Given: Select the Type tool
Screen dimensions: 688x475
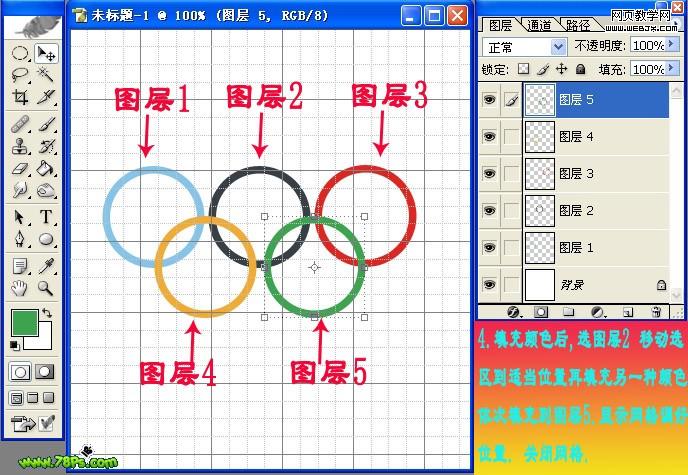Looking at the screenshot, I should (46, 217).
